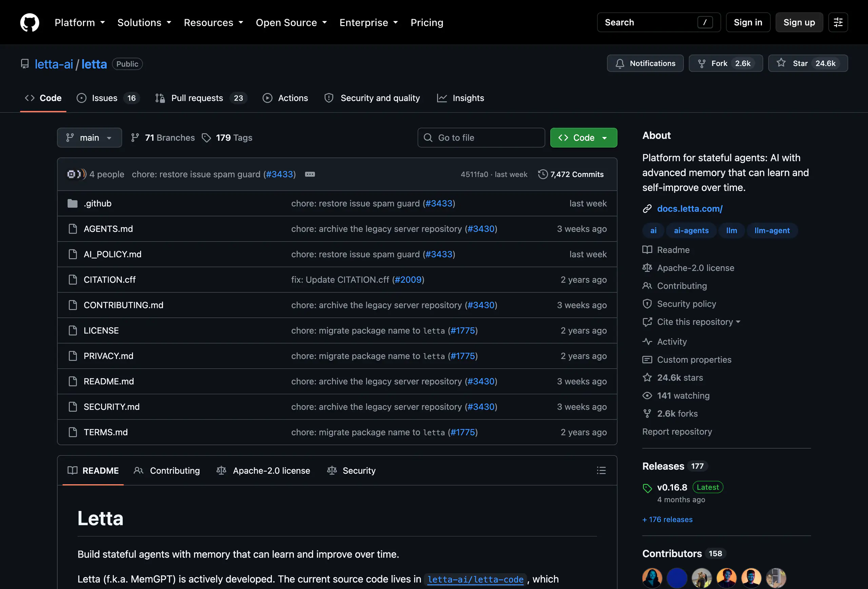Expand the Enterprise menu
Viewport: 868px width, 589px height.
(x=369, y=22)
